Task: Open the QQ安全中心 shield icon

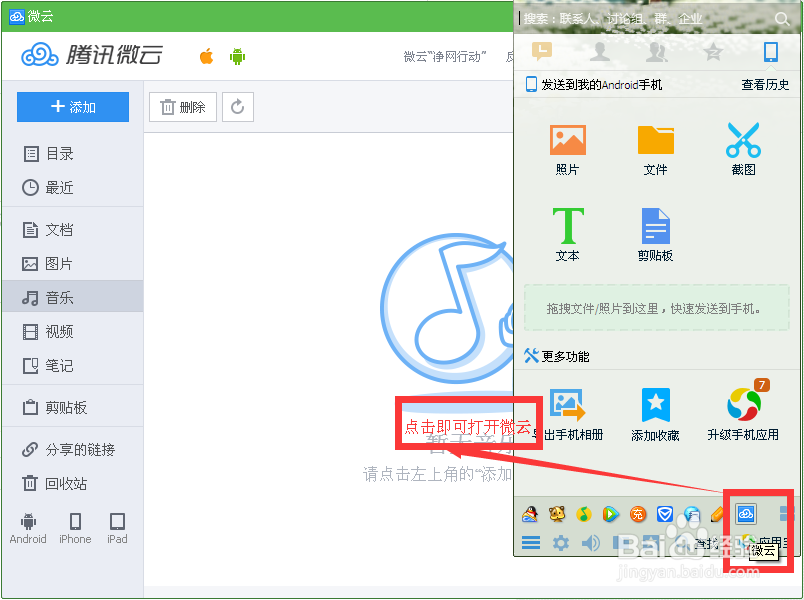Action: (664, 513)
